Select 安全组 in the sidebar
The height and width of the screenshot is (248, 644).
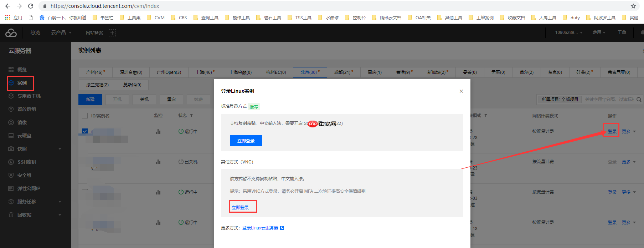tap(24, 175)
